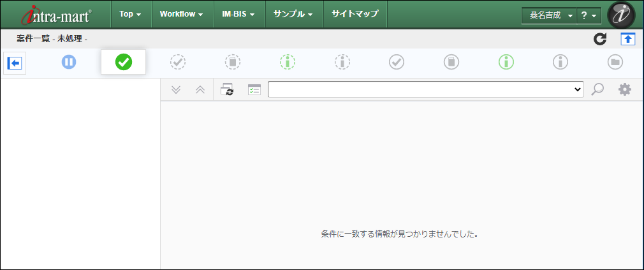Expand all with double down chevron
The height and width of the screenshot is (270, 644).
[176, 89]
